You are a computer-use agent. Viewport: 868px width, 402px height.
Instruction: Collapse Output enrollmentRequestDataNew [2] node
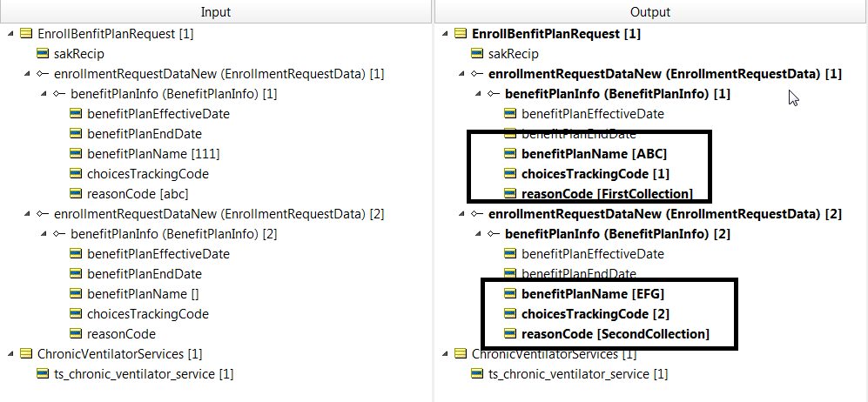pyautogui.click(x=461, y=214)
